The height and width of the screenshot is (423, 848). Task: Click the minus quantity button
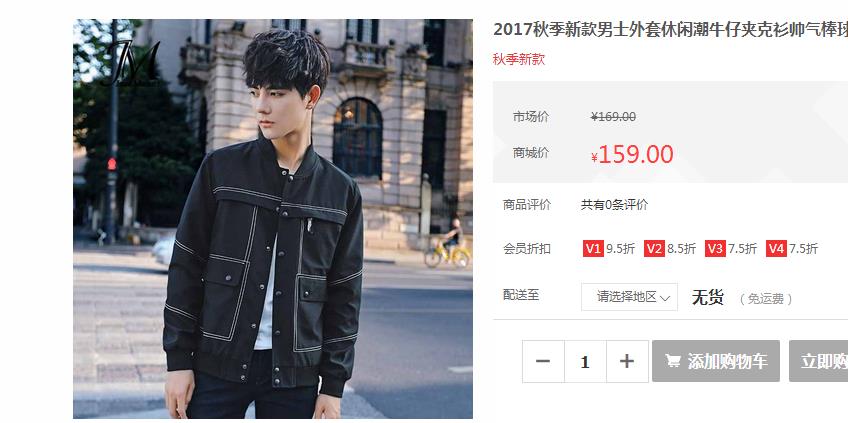(543, 361)
